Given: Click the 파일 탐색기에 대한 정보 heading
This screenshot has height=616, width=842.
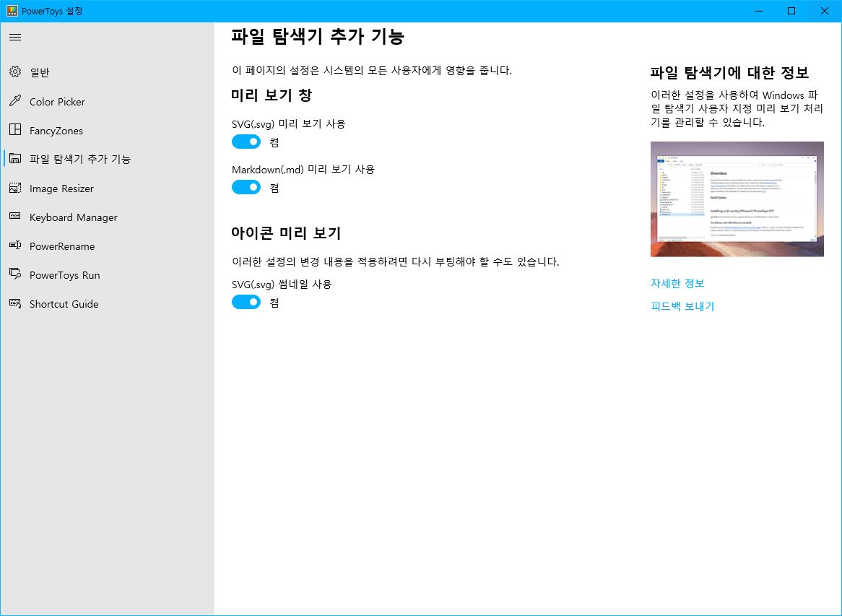Looking at the screenshot, I should click(x=729, y=72).
